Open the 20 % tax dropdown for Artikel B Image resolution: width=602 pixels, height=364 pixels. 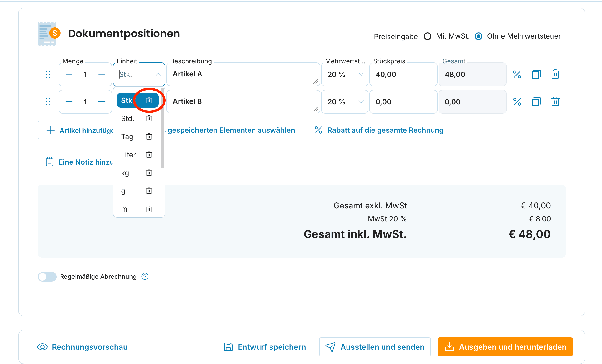[x=344, y=102]
